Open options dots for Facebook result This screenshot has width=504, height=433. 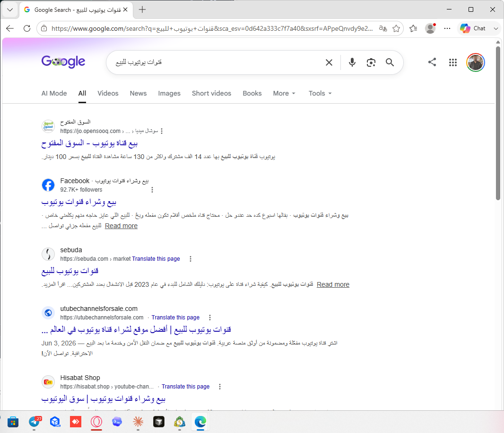click(152, 190)
